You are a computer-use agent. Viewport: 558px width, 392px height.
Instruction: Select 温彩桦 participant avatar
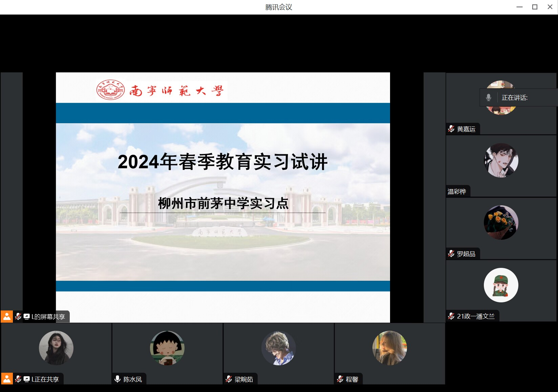pyautogui.click(x=501, y=160)
